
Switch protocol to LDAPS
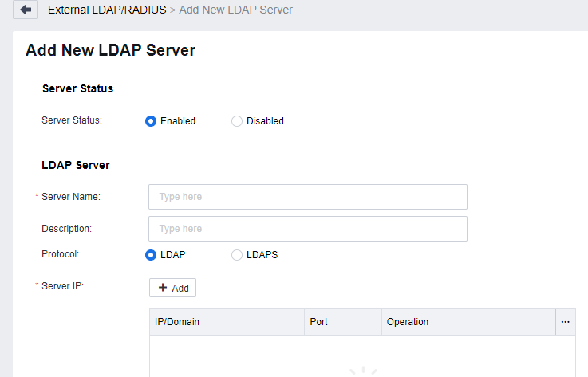tap(237, 255)
